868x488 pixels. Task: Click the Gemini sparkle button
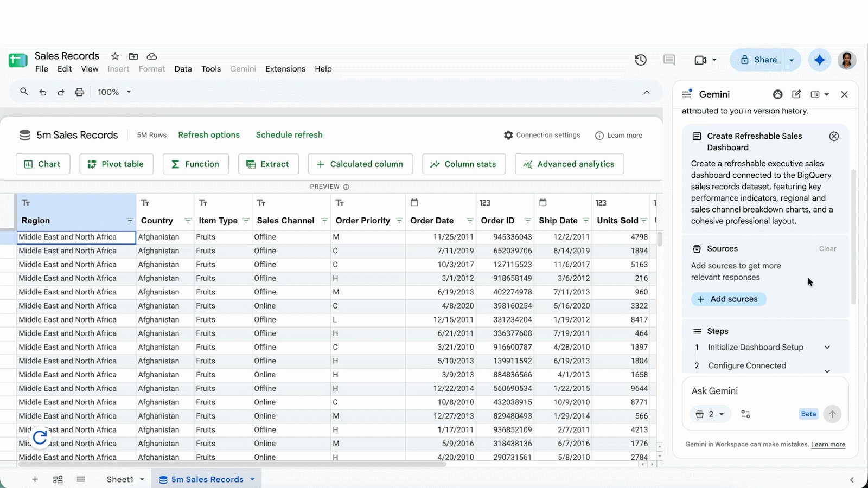tap(820, 60)
